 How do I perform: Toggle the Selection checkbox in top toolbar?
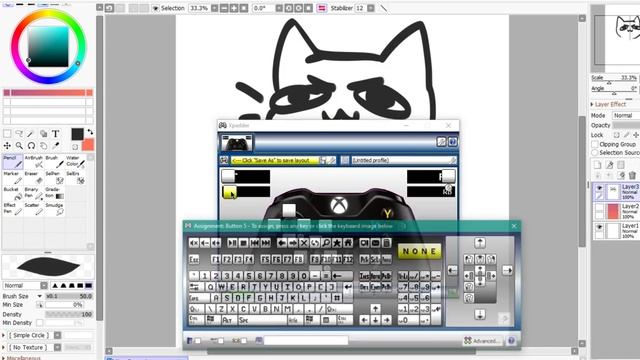[x=156, y=8]
